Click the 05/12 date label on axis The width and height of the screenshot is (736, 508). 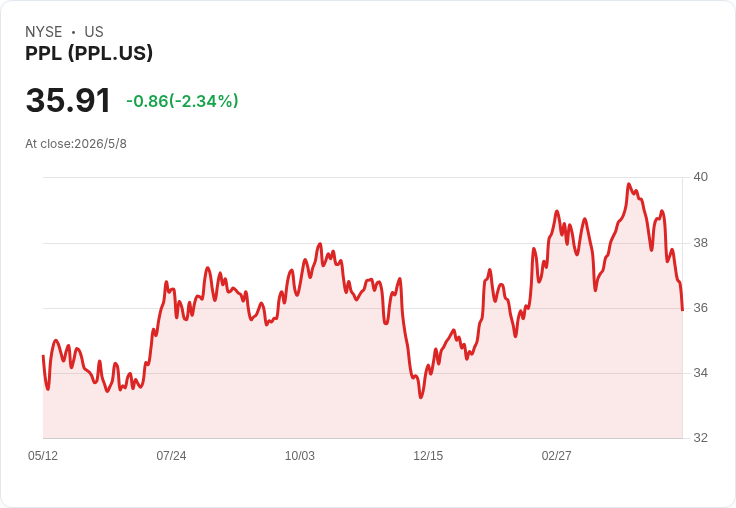pyautogui.click(x=43, y=455)
